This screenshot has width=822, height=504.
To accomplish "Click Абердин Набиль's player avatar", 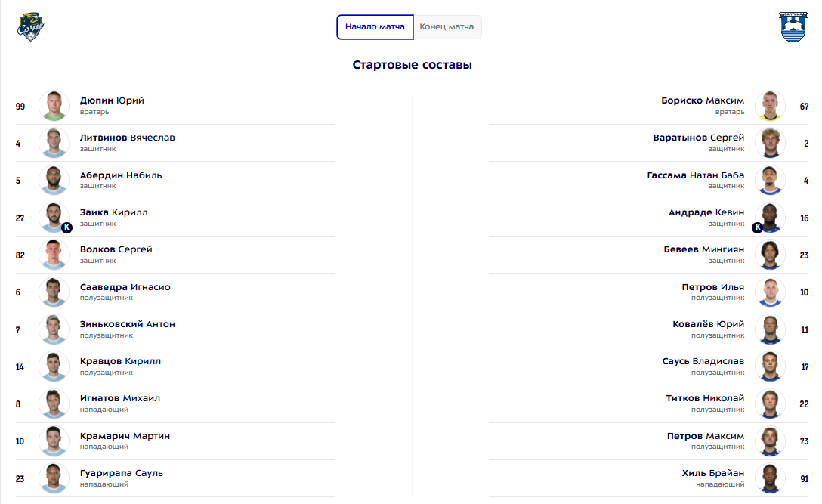I will pos(54,181).
